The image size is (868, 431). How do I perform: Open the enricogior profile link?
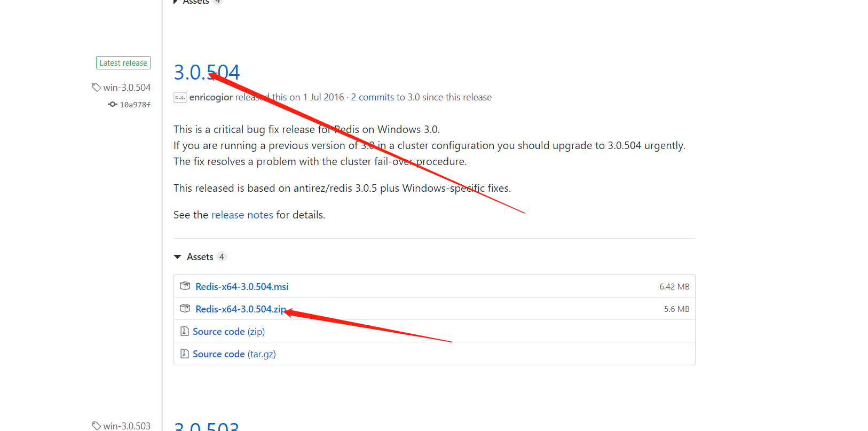pos(211,97)
